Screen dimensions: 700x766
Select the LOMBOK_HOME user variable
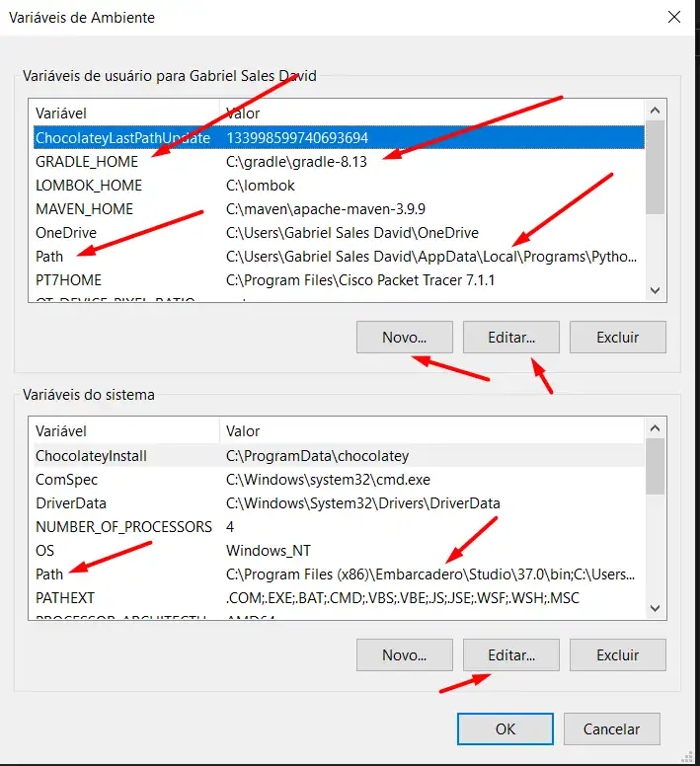click(89, 186)
